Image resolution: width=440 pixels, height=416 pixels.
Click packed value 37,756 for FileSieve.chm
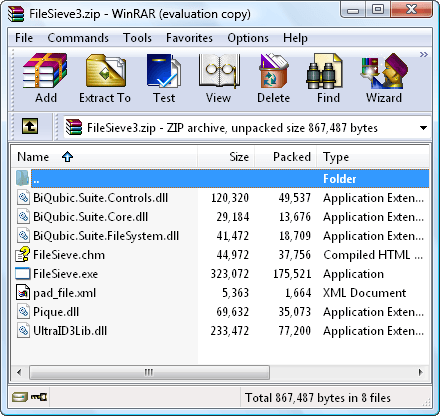(295, 255)
